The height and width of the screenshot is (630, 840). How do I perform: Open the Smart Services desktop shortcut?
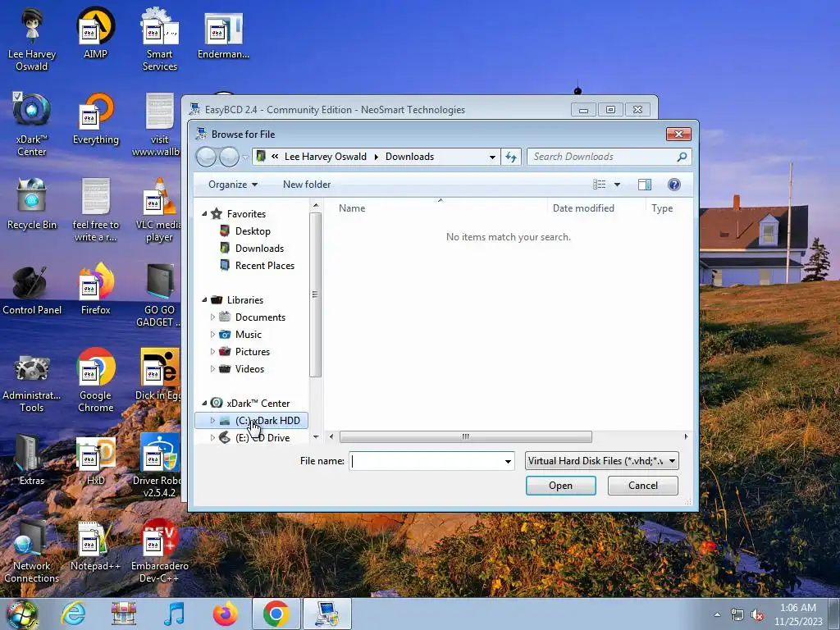coord(159,39)
